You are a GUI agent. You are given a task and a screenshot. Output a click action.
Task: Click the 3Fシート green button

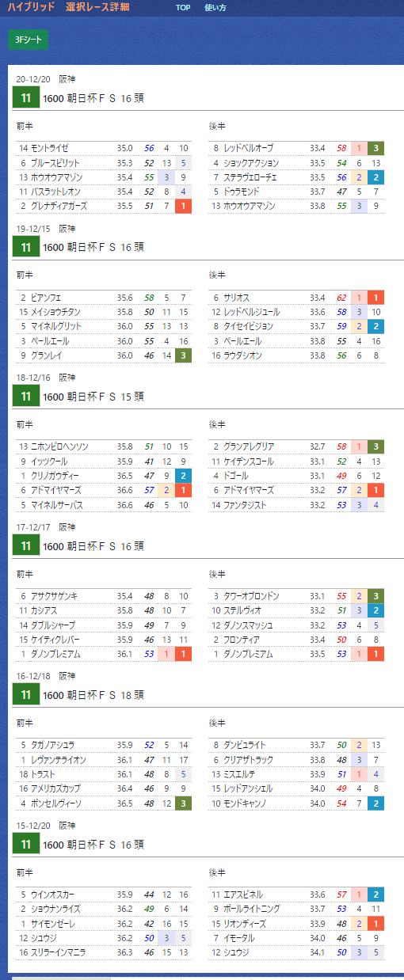pyautogui.click(x=29, y=40)
